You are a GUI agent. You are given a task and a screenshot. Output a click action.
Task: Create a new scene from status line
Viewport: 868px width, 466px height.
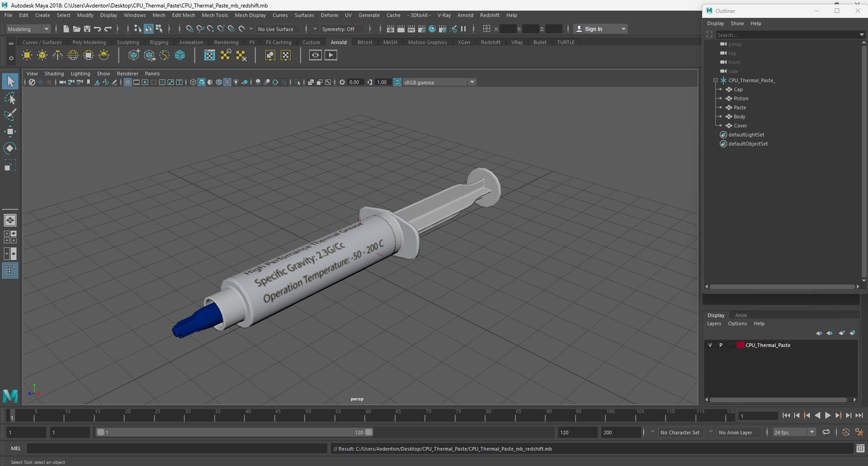pyautogui.click(x=66, y=29)
